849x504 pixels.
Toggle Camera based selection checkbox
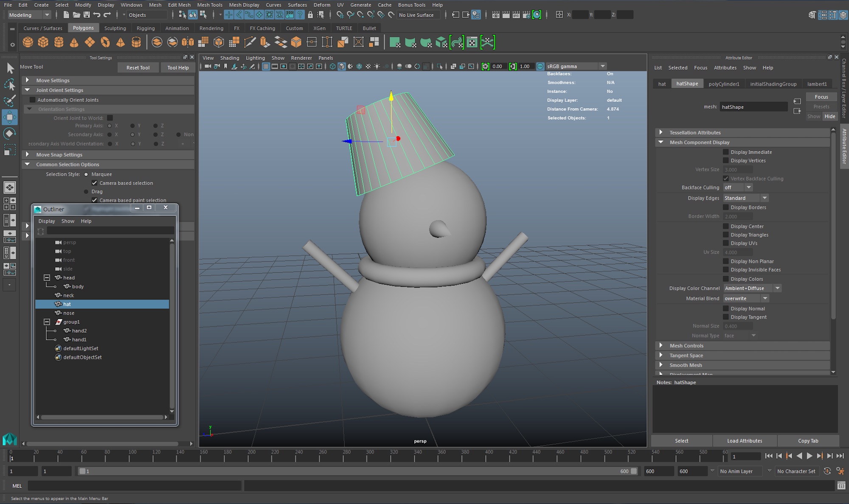94,182
